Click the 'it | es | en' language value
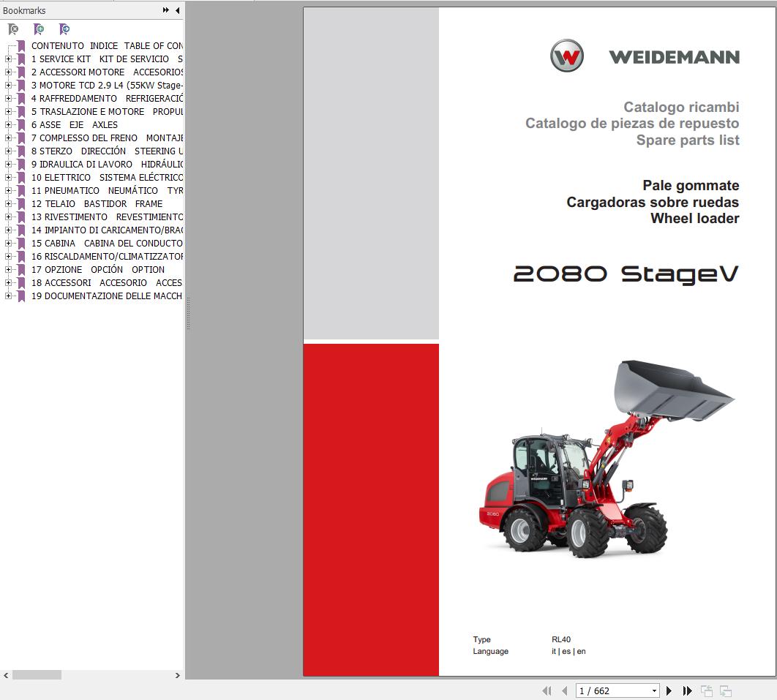 click(568, 651)
